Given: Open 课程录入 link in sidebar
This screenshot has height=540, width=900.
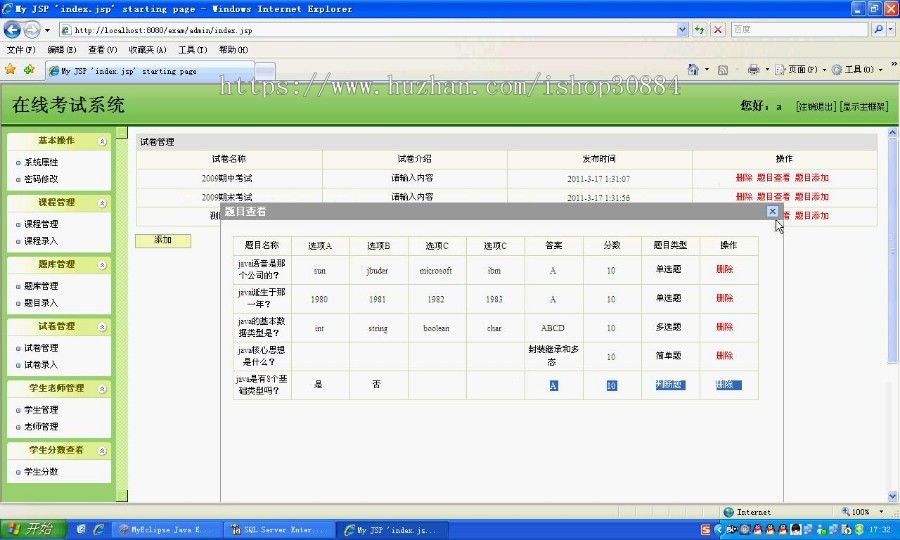Looking at the screenshot, I should 41,241.
